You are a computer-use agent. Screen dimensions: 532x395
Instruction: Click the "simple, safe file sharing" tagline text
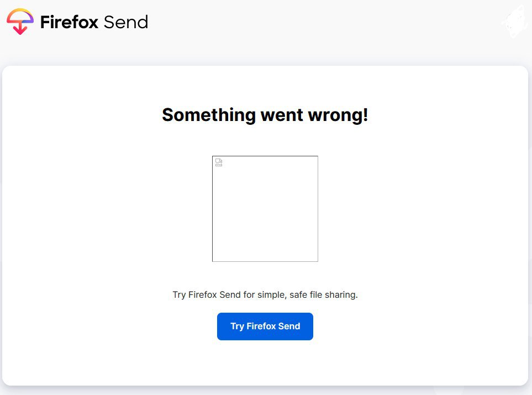(x=307, y=294)
